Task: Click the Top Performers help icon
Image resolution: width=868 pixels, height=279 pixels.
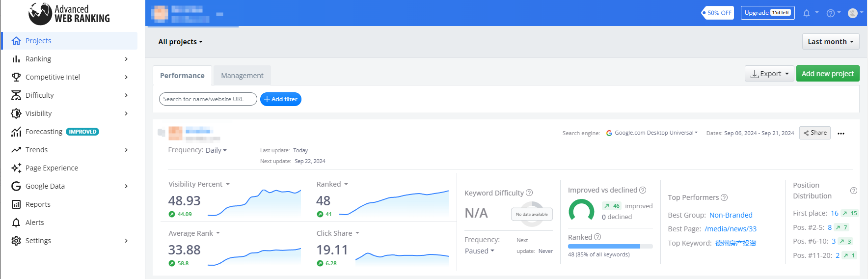Action: pos(724,197)
